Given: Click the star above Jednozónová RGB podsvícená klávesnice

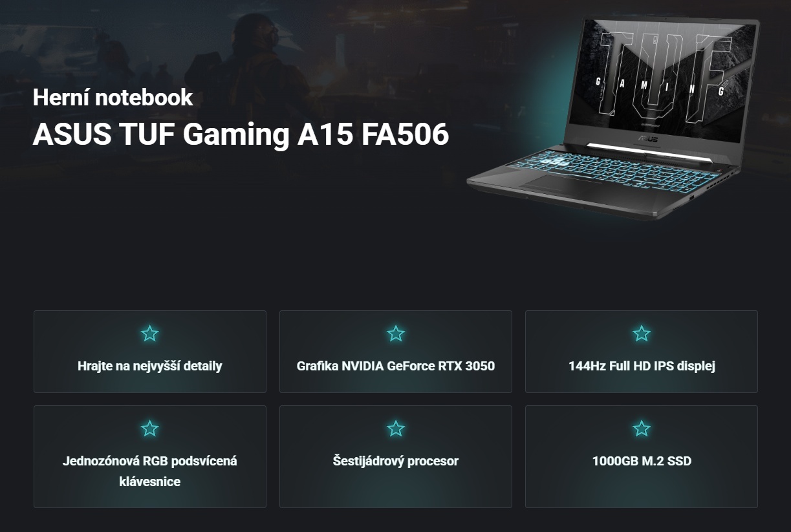Looking at the screenshot, I should (x=149, y=429).
